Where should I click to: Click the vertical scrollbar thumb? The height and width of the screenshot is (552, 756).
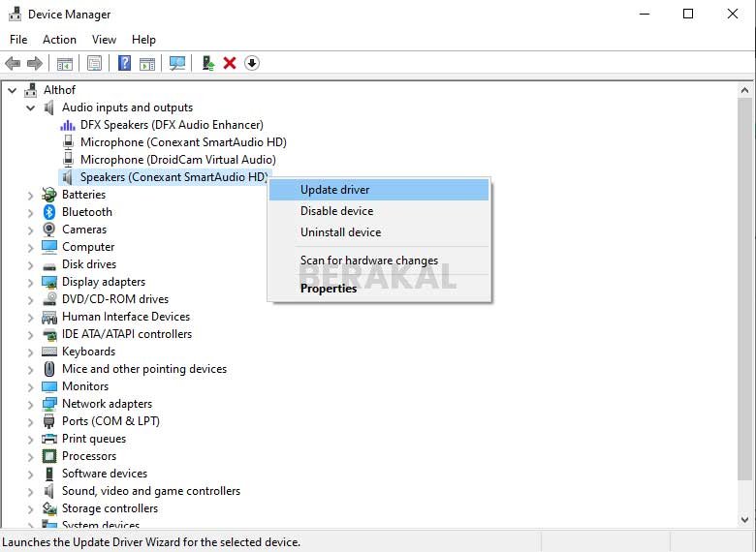[x=744, y=289]
